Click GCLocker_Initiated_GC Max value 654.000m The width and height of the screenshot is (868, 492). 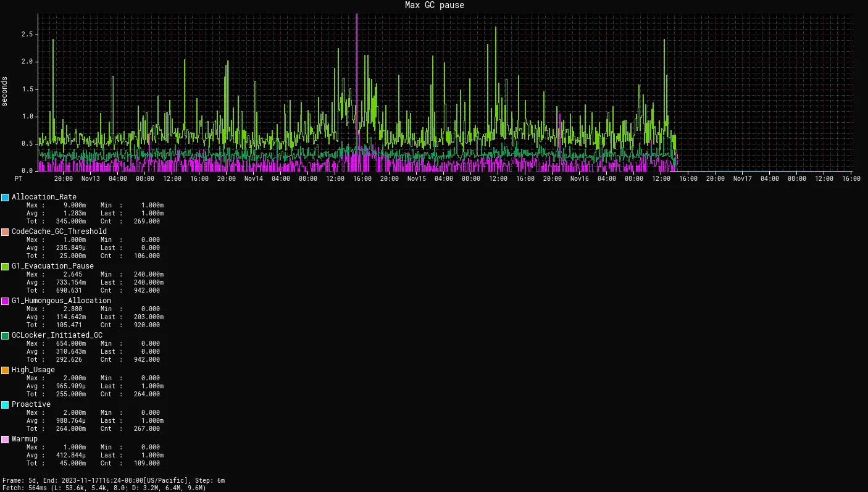click(71, 343)
